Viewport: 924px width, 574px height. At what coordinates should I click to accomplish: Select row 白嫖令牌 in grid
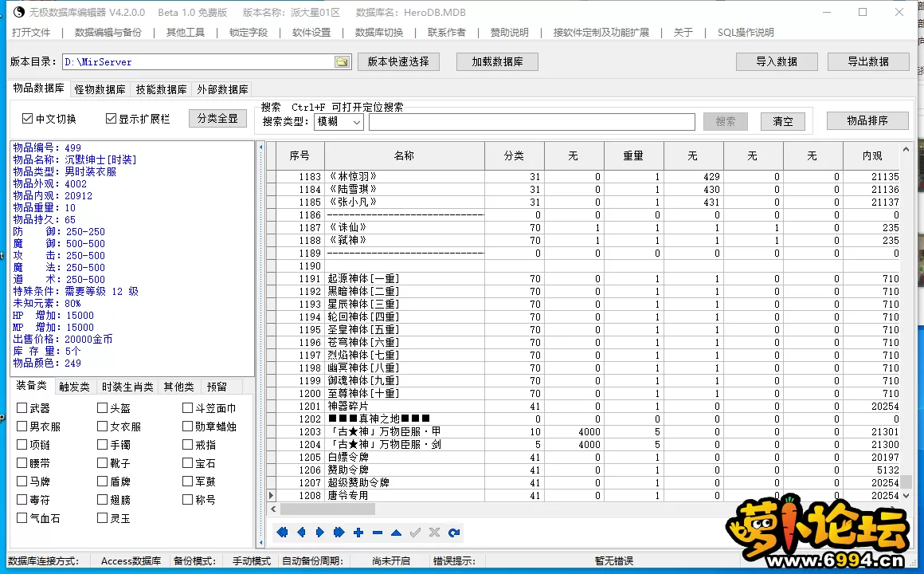tap(583, 457)
